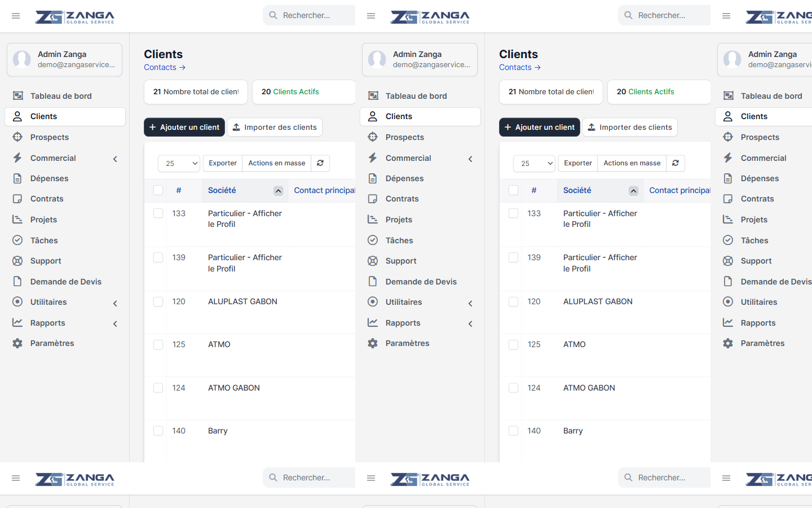812x508 pixels.
Task: Click Clients person icon in middle copy sidebar
Action: pyautogui.click(x=373, y=116)
